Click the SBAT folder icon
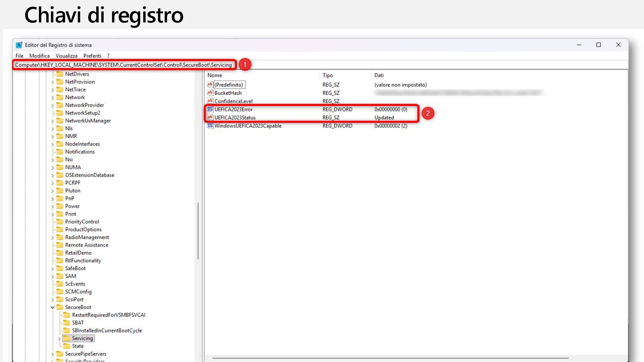The width and height of the screenshot is (644, 362). click(x=66, y=322)
